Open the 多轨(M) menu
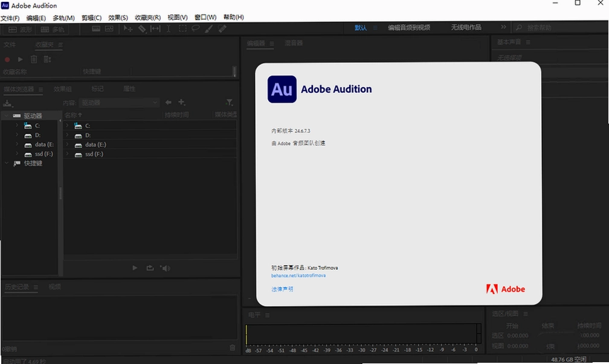609x364 pixels. pyautogui.click(x=63, y=18)
